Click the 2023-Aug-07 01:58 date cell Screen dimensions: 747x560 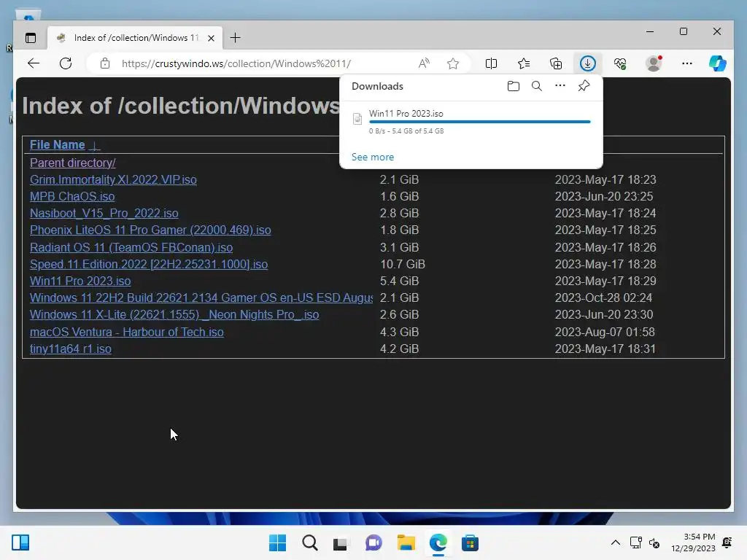[x=605, y=332]
